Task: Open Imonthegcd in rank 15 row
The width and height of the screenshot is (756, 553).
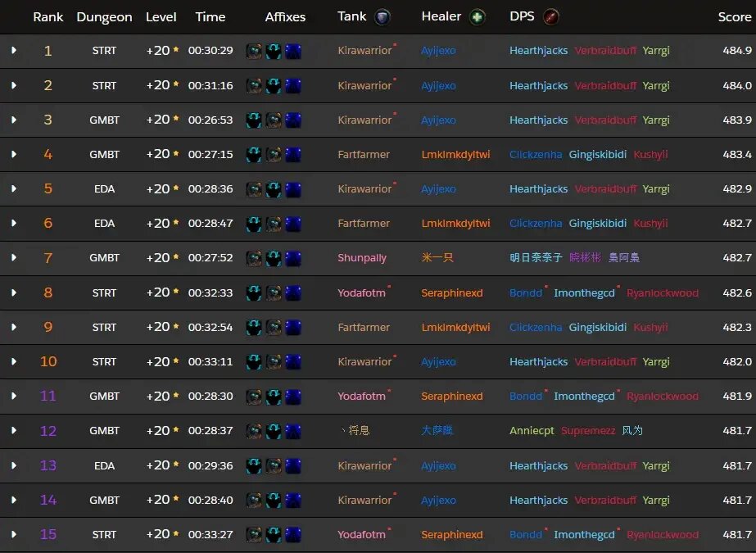Action: coord(584,535)
